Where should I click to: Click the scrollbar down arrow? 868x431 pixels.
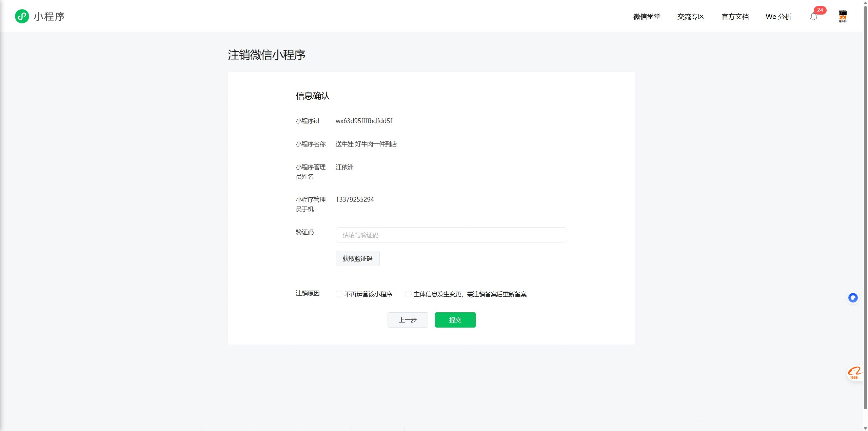click(865, 428)
